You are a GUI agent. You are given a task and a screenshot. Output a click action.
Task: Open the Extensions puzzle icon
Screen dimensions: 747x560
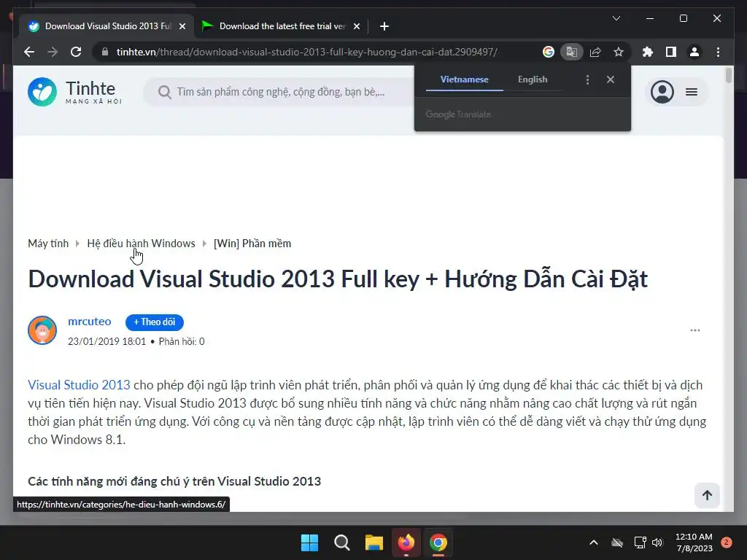pos(648,52)
